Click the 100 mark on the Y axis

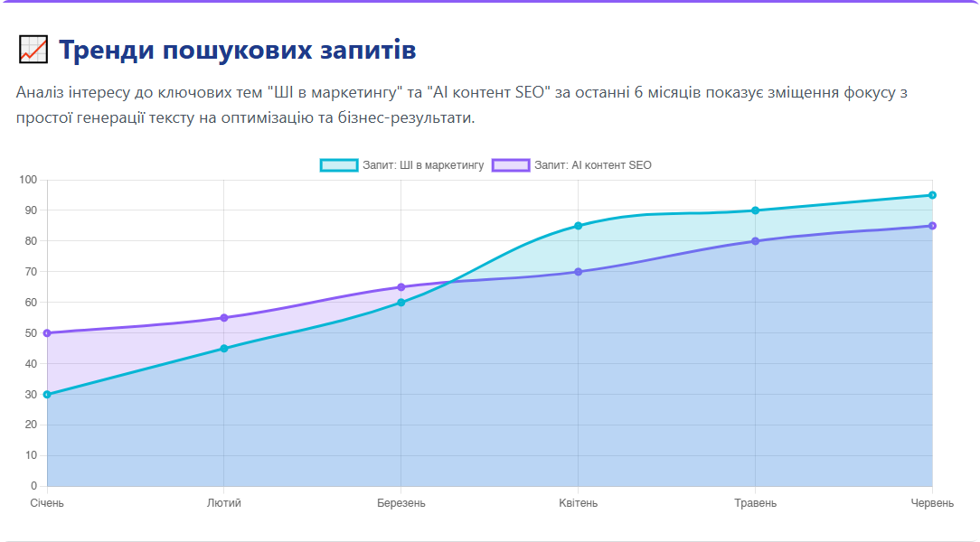coord(30,179)
